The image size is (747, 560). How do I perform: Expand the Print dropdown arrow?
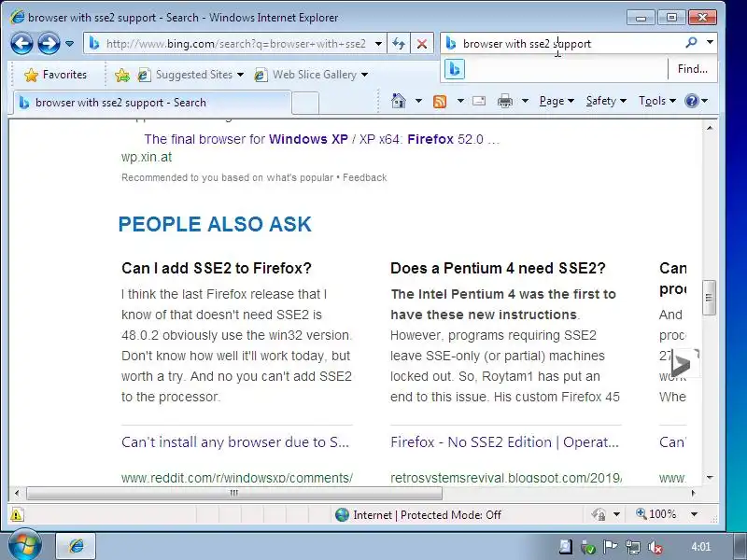click(525, 101)
